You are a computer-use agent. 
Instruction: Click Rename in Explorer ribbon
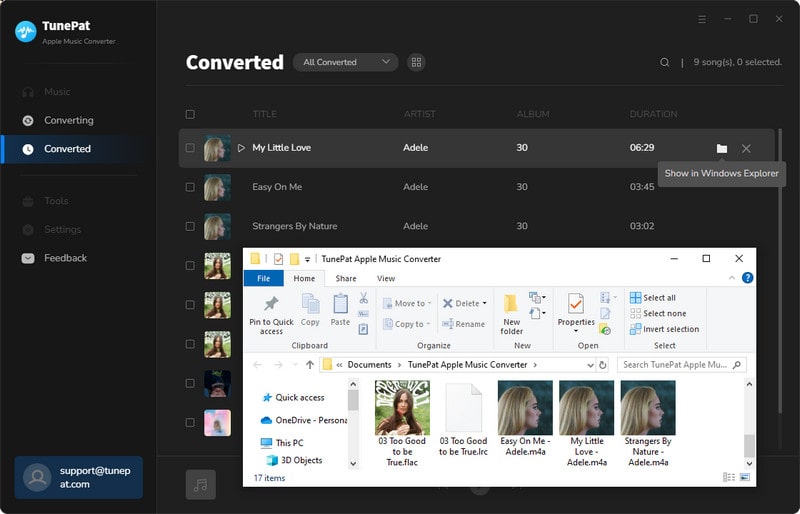pos(463,324)
